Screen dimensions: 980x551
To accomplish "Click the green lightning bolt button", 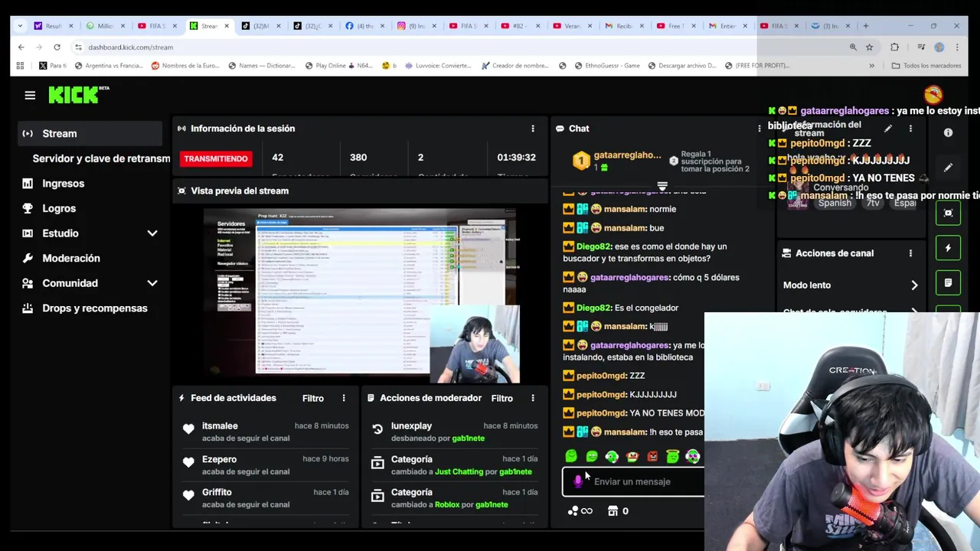I will (x=948, y=248).
